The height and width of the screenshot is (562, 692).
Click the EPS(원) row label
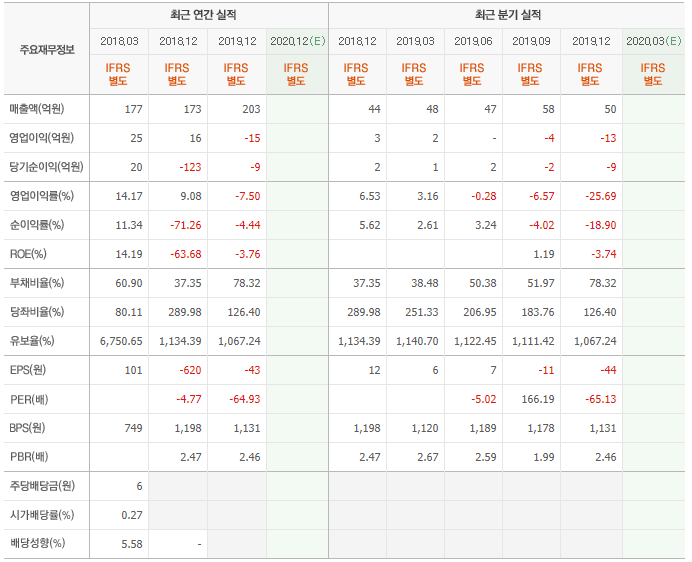28,370
